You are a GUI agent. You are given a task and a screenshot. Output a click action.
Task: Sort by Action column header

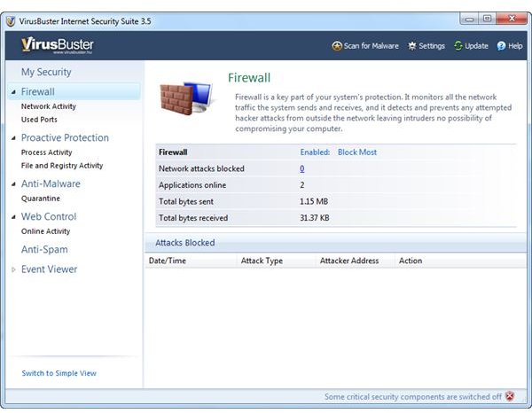[461, 261]
